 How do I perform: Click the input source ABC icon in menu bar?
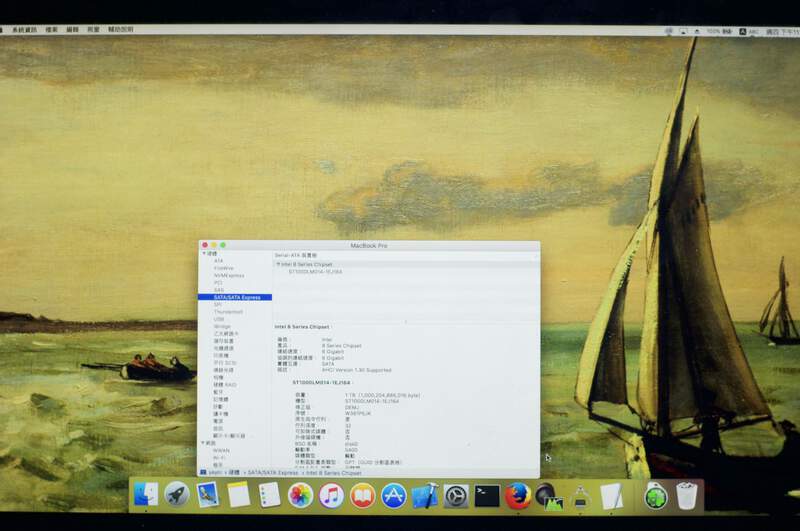[x=749, y=32]
